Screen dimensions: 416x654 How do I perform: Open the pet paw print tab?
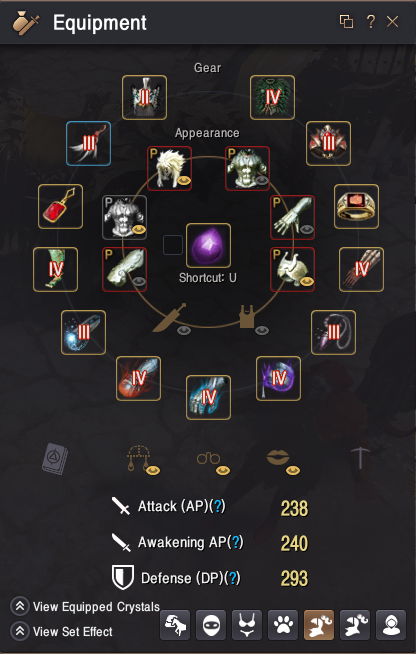tap(283, 625)
